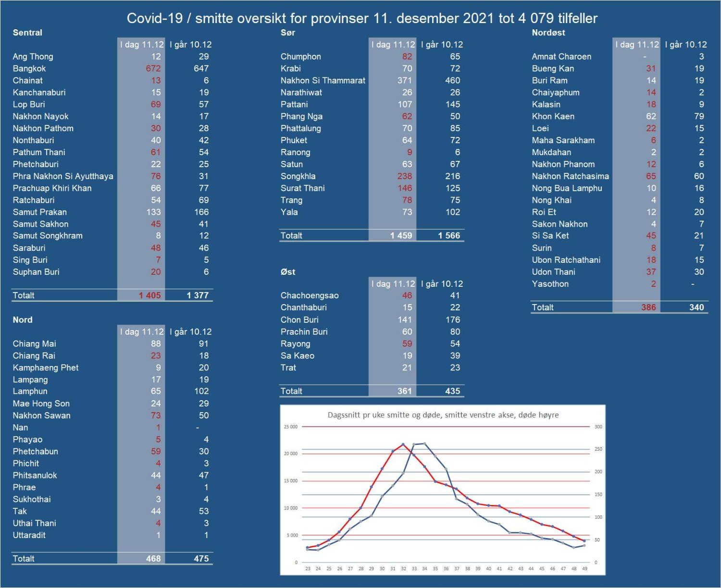Click the Khon Kaen province label

[553, 116]
